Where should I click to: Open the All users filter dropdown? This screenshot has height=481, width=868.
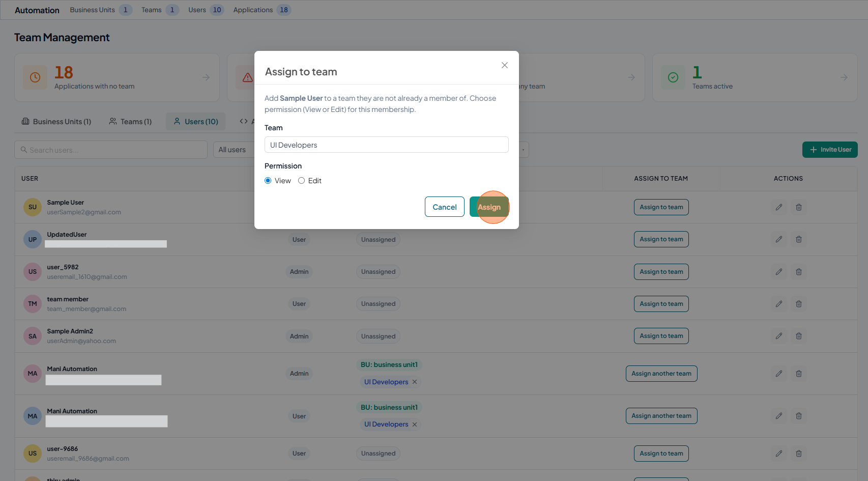click(234, 150)
